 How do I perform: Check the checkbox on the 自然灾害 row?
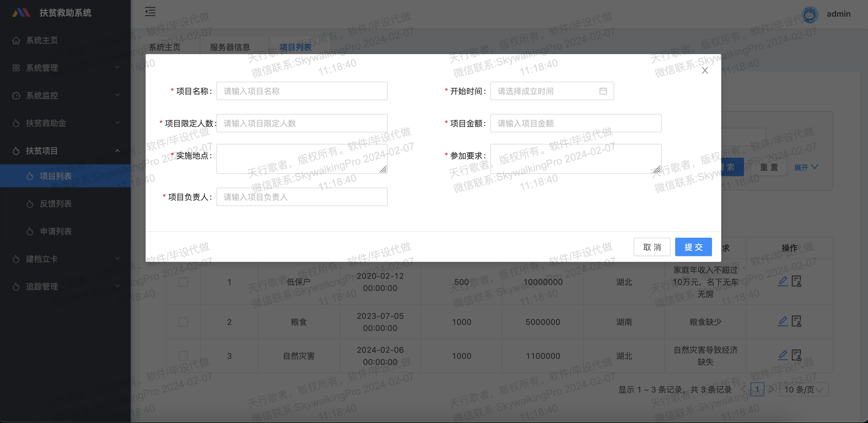pos(183,356)
